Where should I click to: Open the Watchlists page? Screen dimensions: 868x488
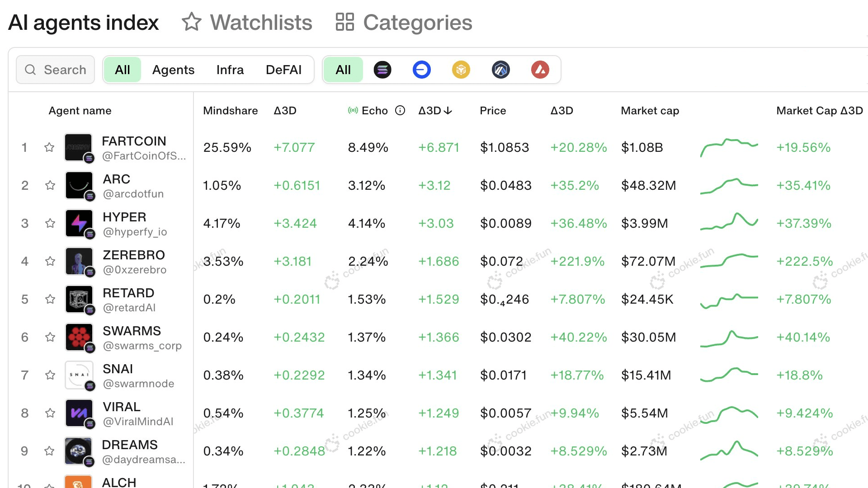(247, 23)
